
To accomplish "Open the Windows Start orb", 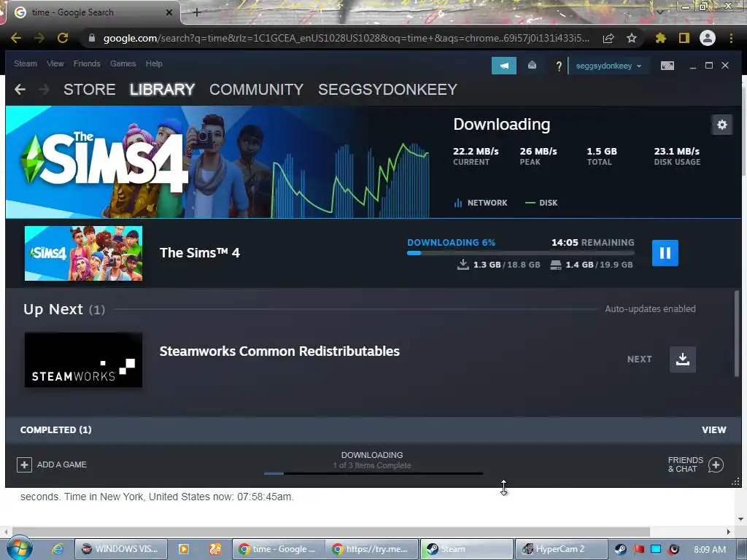I will [20, 548].
